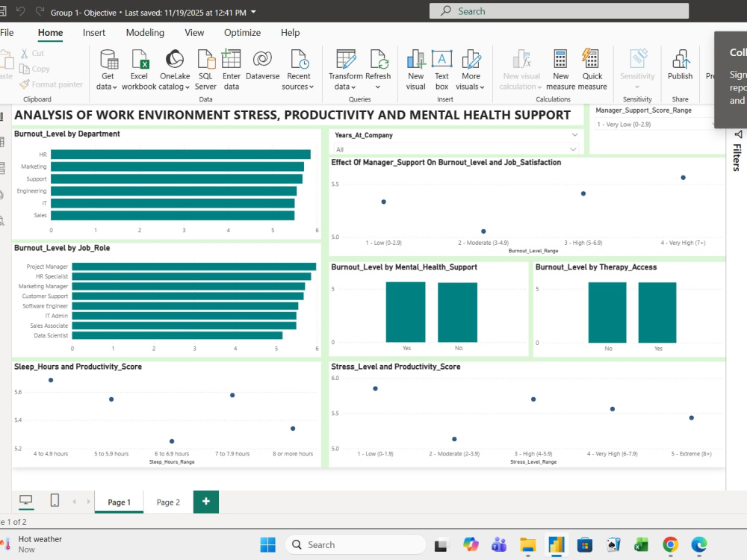Open the Modeling ribbon tab

coord(146,32)
